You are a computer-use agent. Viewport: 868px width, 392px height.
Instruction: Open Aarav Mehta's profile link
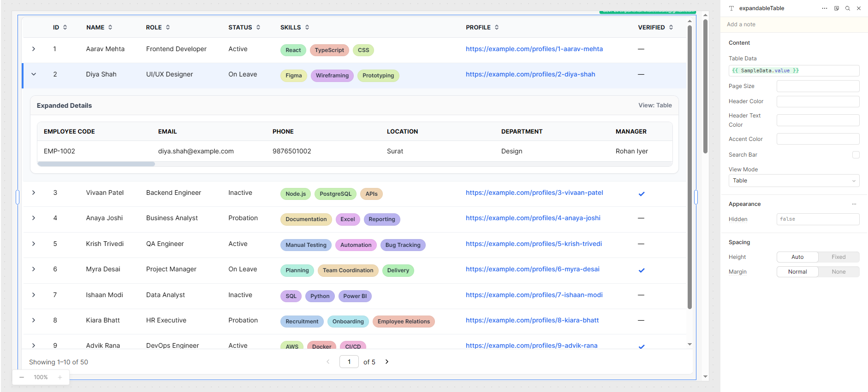point(534,49)
